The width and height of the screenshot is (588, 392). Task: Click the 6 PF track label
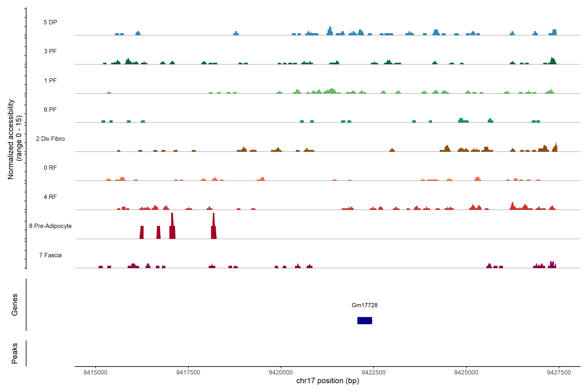pos(50,109)
